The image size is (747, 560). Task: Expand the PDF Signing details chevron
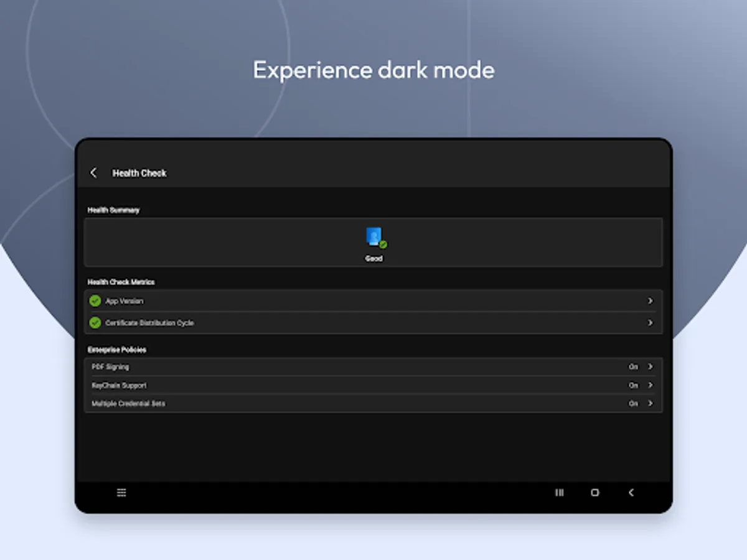[651, 367]
